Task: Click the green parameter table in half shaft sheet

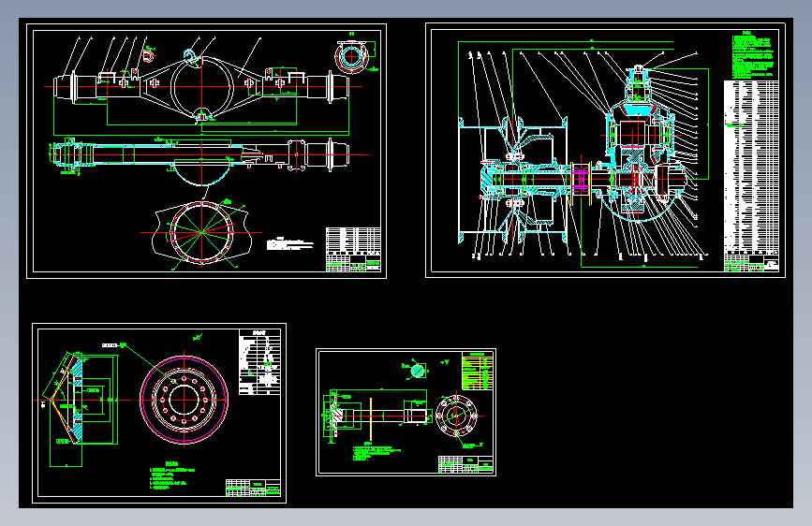Action: click(x=478, y=371)
